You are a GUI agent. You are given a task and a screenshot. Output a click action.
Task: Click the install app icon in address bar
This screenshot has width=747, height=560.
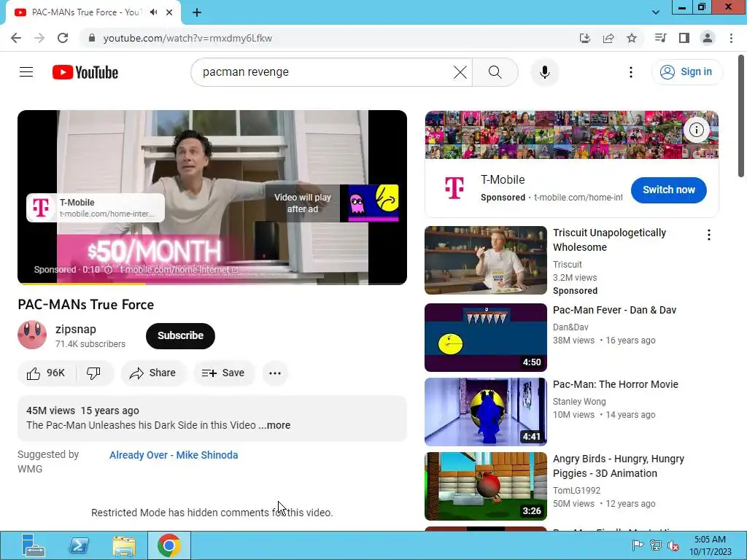584,38
